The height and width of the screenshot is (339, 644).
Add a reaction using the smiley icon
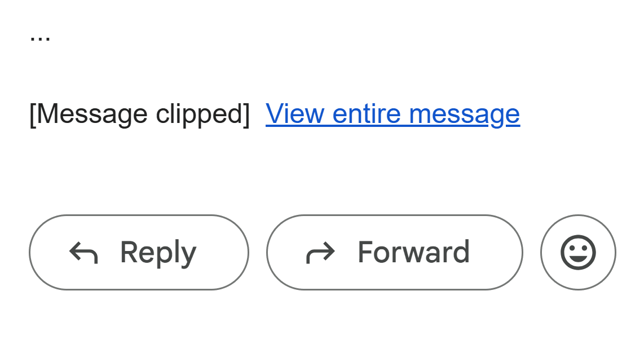click(x=577, y=252)
